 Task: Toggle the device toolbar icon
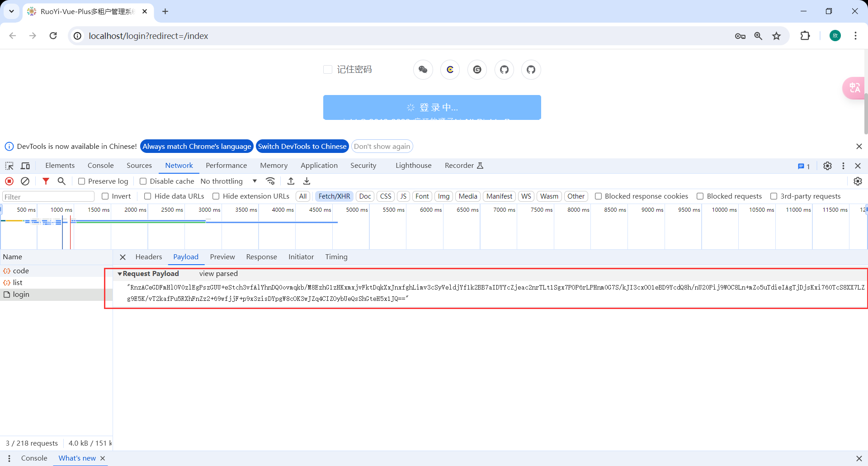click(x=25, y=166)
